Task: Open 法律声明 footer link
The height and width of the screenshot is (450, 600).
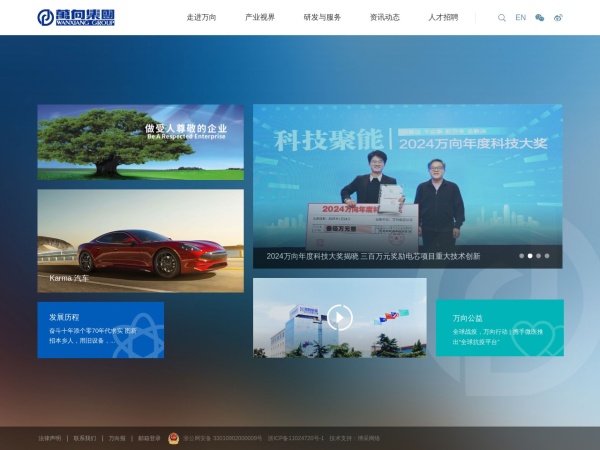Action: pyautogui.click(x=49, y=439)
